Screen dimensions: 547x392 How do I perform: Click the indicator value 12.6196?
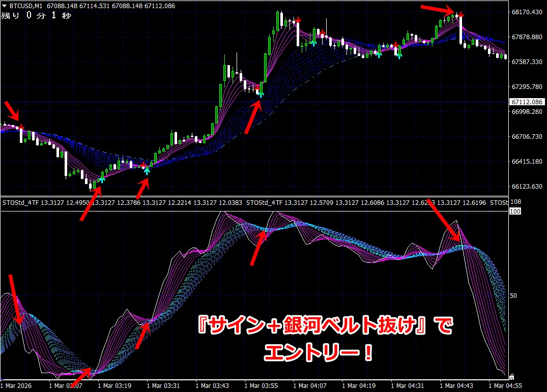tap(474, 202)
